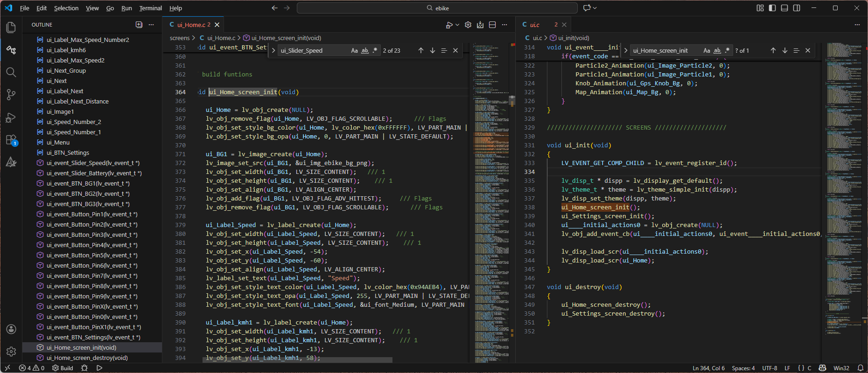Open the dropdown beside the debug run button
Image resolution: width=868 pixels, height=373 pixels.
(457, 25)
